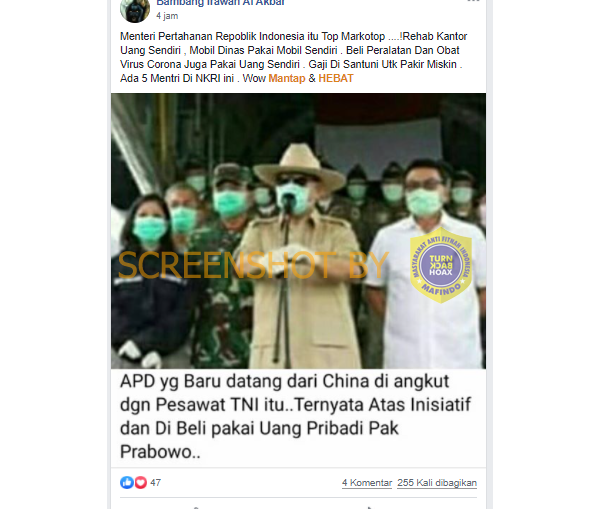The width and height of the screenshot is (600, 509).
Task: Click the red heart Love reaction icon
Action: 140,483
